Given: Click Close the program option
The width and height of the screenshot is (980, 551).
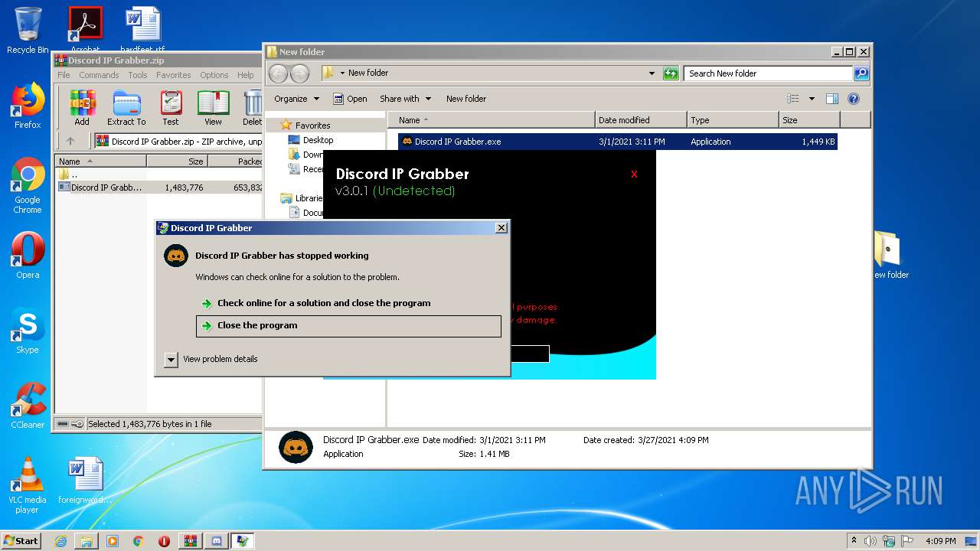Looking at the screenshot, I should pyautogui.click(x=348, y=326).
